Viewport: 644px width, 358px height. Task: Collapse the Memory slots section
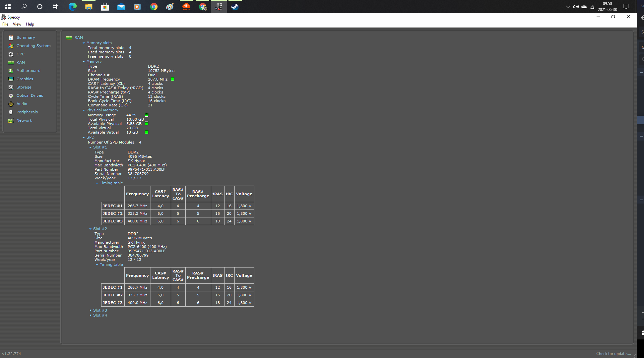pos(84,43)
